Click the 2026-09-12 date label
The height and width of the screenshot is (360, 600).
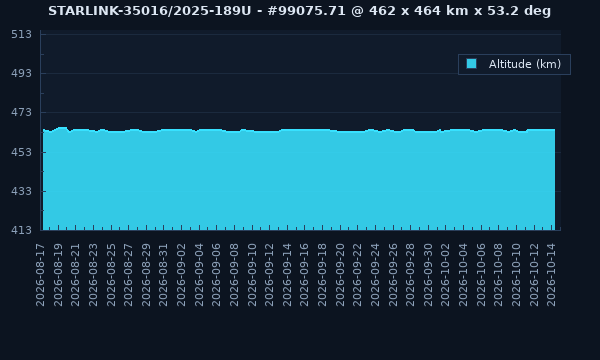click(269, 275)
